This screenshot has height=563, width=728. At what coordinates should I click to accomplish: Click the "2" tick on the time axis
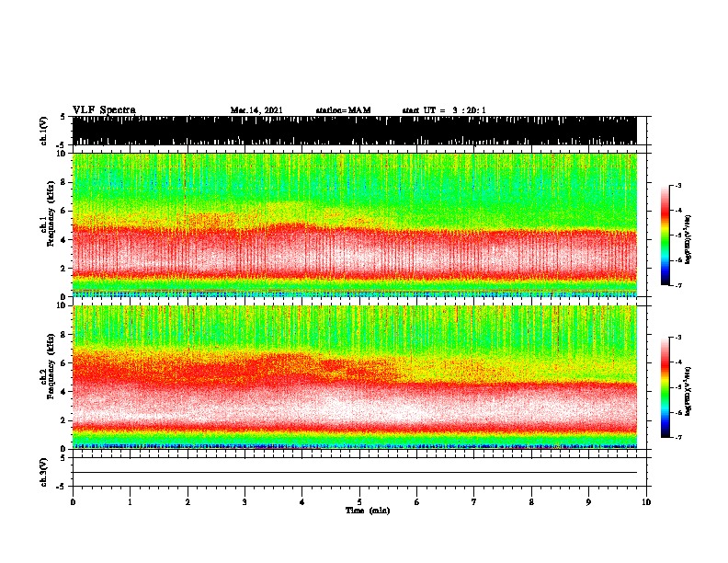pyautogui.click(x=188, y=502)
